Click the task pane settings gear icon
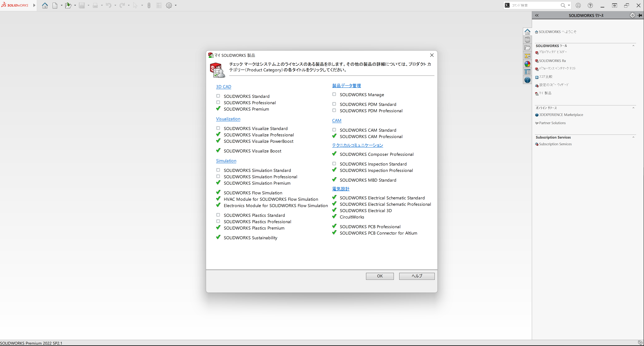The width and height of the screenshot is (644, 346). click(x=632, y=15)
